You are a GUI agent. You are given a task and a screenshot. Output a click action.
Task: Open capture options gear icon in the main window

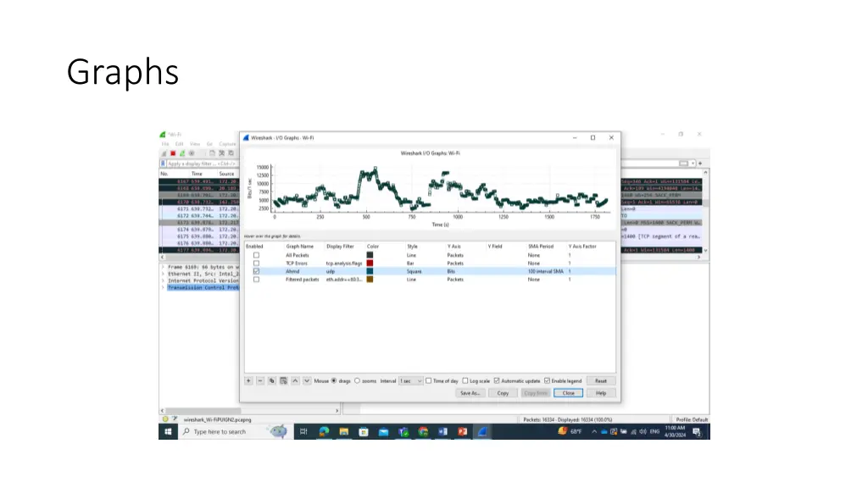[x=192, y=153]
